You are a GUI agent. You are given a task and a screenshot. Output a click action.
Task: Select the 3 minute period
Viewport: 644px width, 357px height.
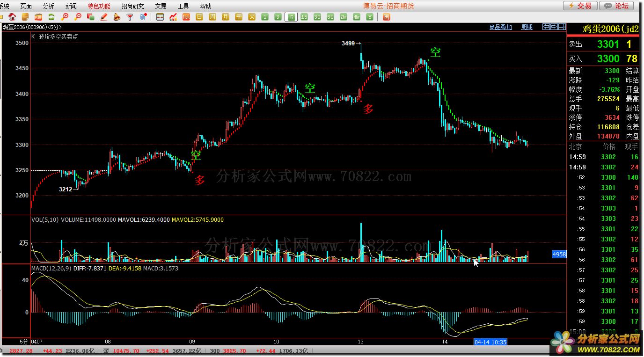point(278,17)
